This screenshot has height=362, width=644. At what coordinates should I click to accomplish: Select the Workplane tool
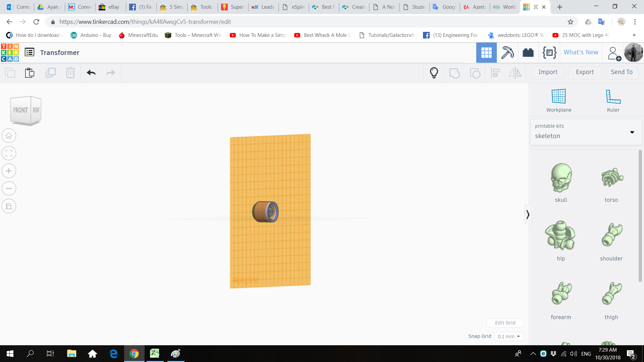coord(558,100)
